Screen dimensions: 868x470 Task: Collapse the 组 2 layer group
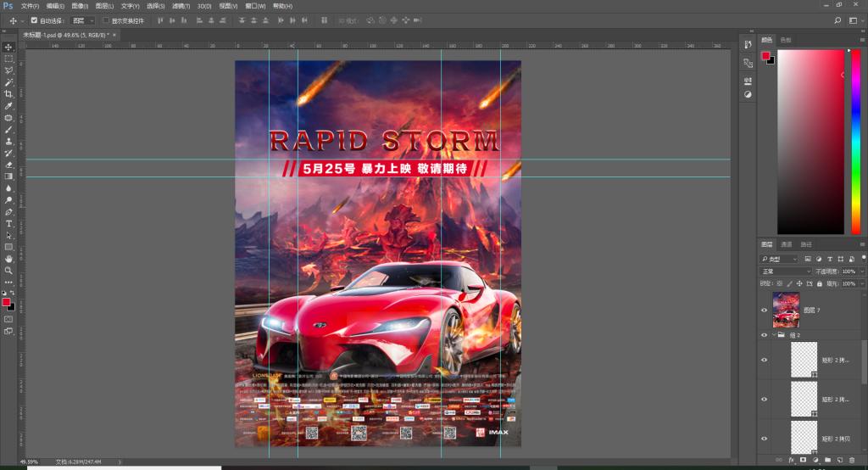(x=772, y=335)
